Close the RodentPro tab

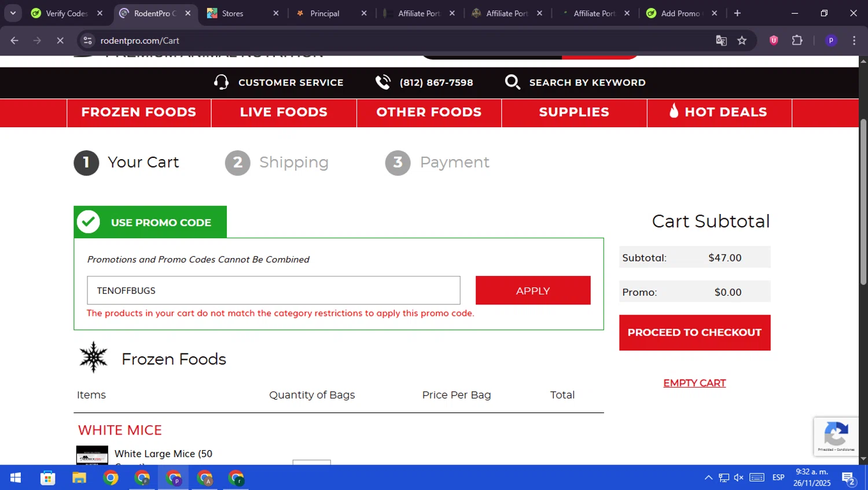tap(188, 13)
